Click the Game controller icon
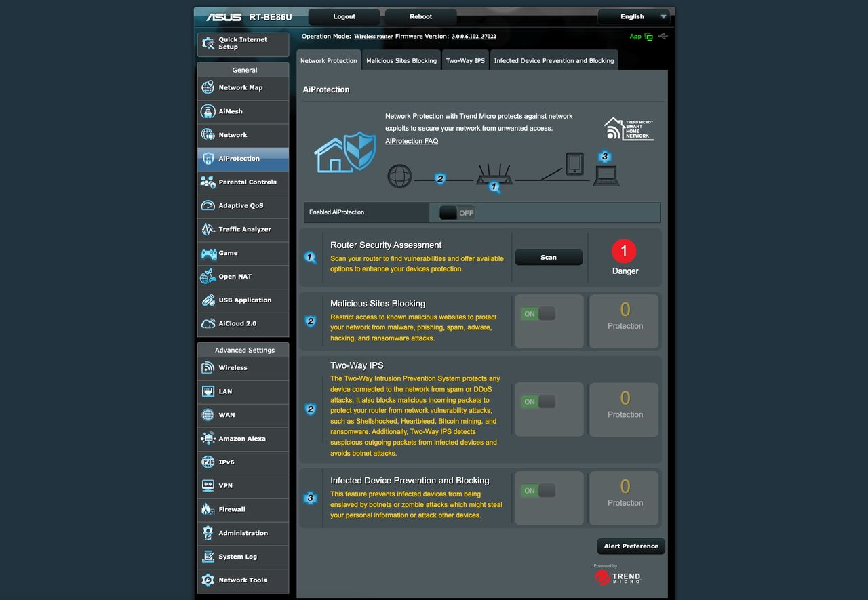 click(x=208, y=253)
